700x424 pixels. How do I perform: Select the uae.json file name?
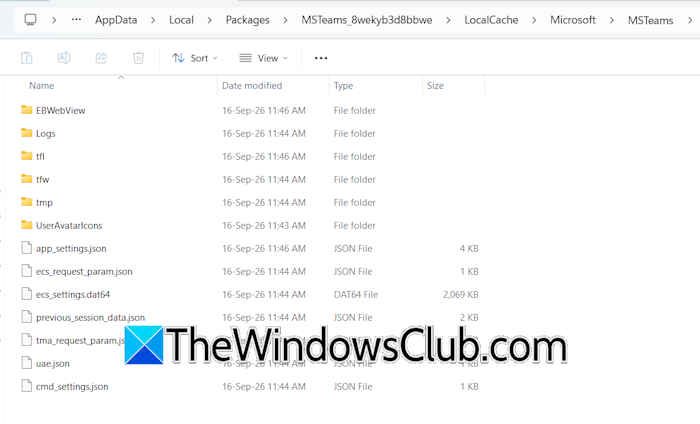[53, 364]
